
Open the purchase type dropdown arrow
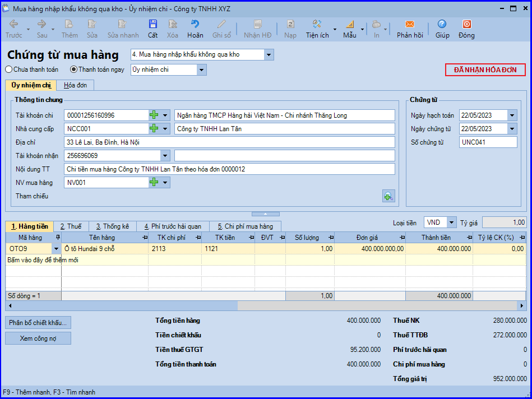269,54
